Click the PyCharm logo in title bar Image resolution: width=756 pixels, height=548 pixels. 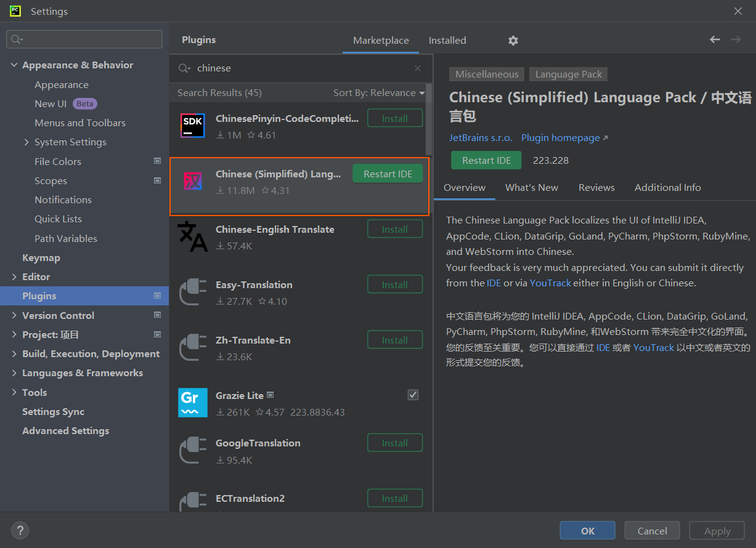pyautogui.click(x=15, y=11)
